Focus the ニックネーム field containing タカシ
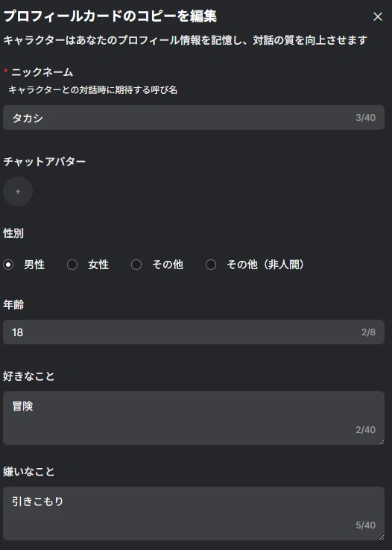This screenshot has width=392, height=550. (x=194, y=118)
